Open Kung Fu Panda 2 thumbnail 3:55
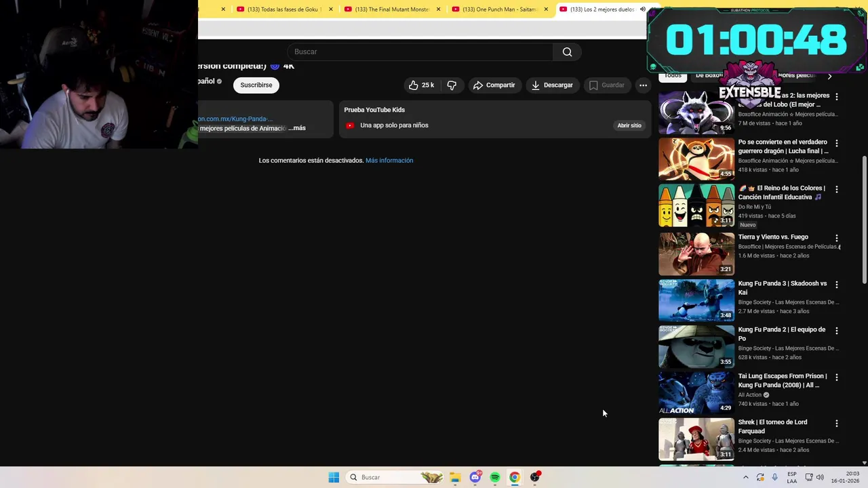The height and width of the screenshot is (488, 868). [x=696, y=346]
